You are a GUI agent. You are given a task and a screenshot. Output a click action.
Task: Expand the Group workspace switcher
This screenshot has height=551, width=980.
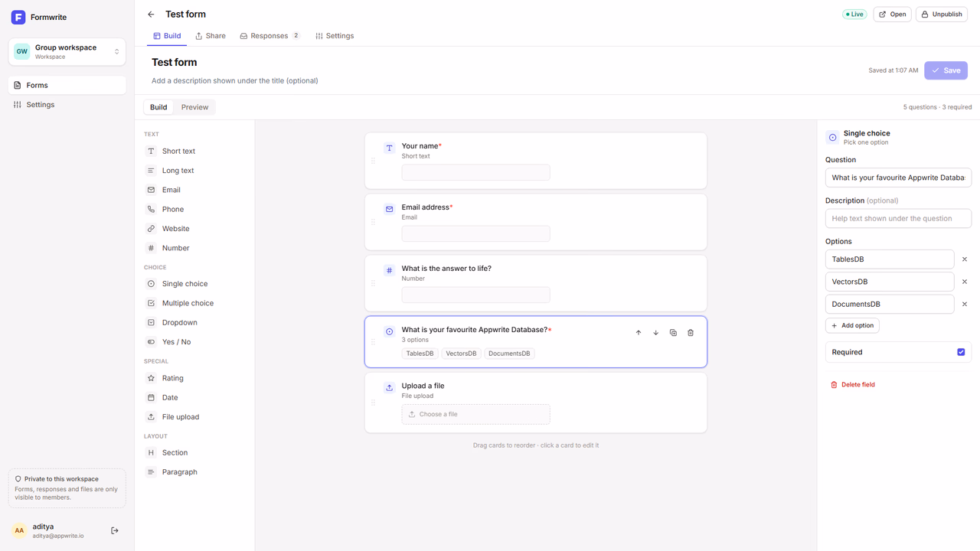coord(67,51)
